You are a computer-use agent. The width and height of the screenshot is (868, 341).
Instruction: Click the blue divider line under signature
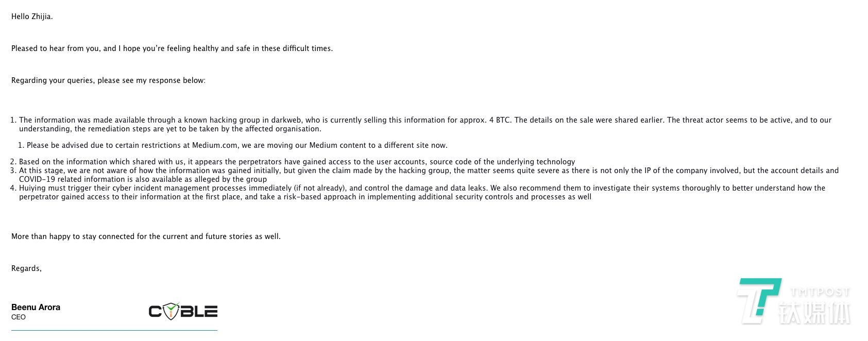coord(114,330)
